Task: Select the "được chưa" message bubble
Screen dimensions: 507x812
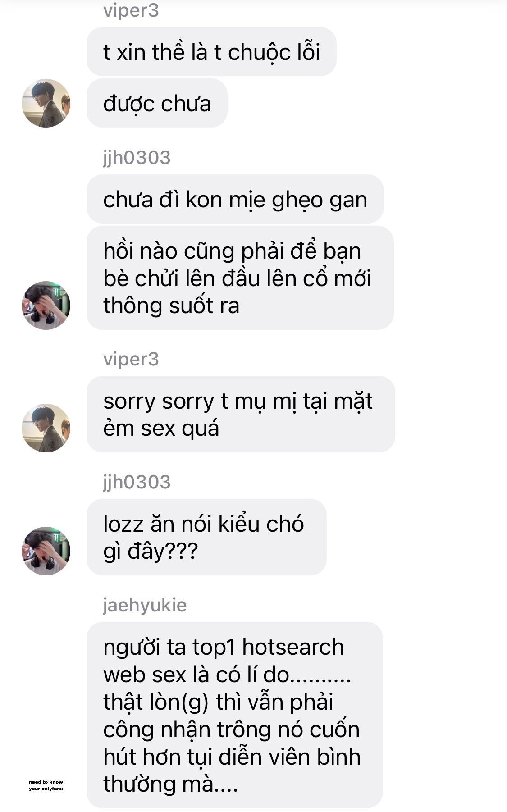Action: [157, 103]
